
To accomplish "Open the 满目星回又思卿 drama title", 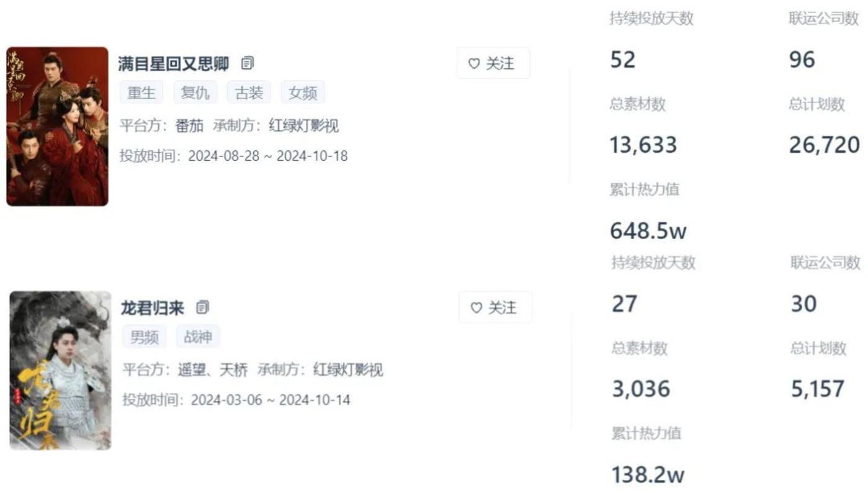I will click(x=174, y=63).
